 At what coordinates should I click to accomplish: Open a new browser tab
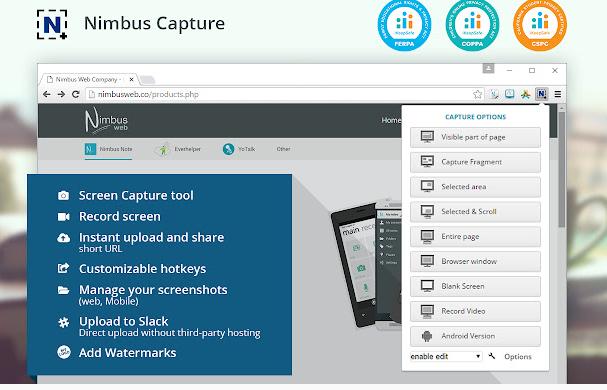(x=147, y=80)
